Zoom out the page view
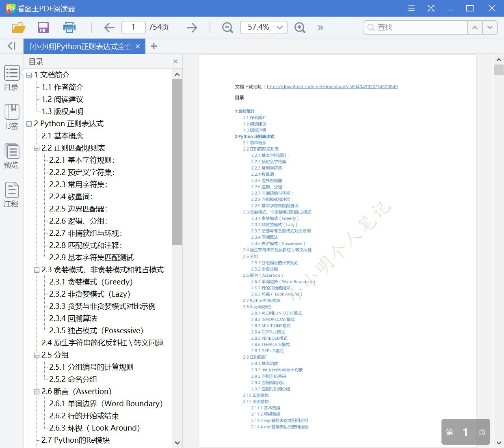 pyautogui.click(x=227, y=27)
